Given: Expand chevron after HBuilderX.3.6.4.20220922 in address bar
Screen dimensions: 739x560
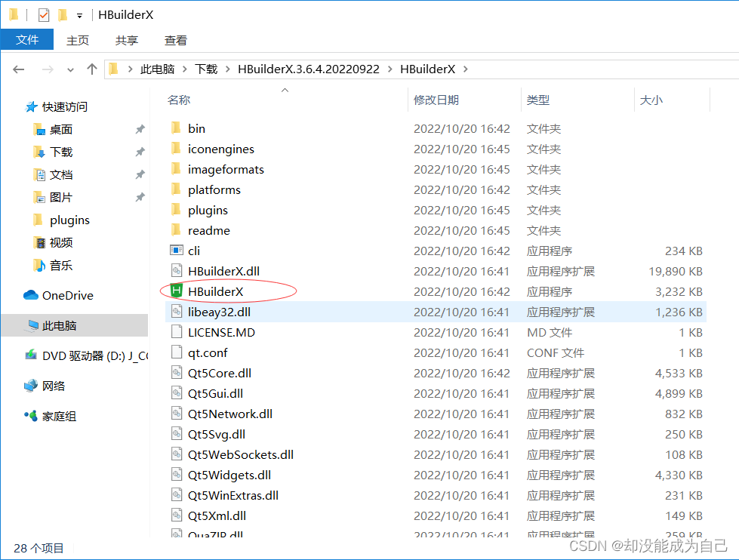Looking at the screenshot, I should [x=390, y=69].
